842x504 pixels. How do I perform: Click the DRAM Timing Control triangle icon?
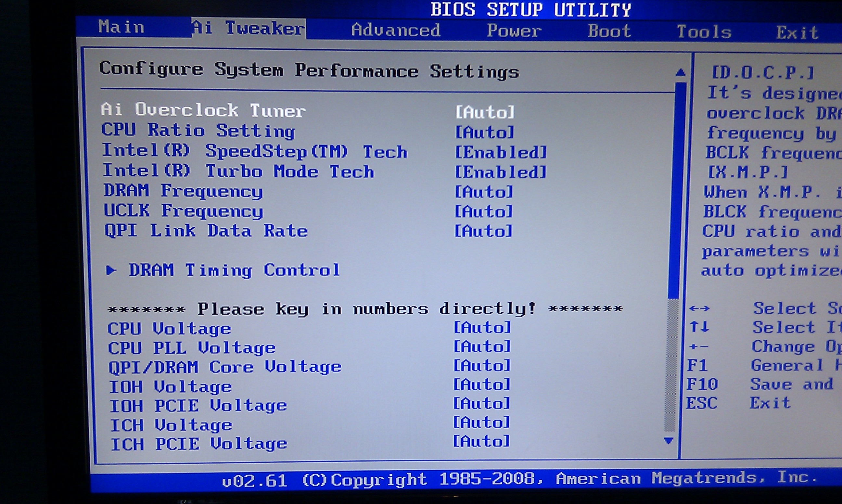click(111, 270)
